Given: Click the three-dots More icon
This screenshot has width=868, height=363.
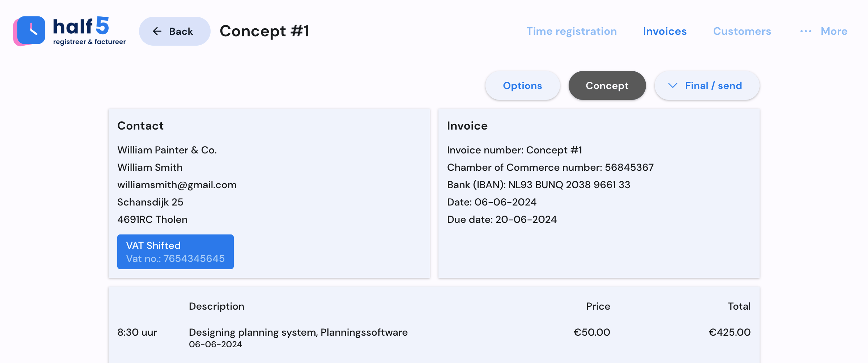Looking at the screenshot, I should pyautogui.click(x=806, y=31).
